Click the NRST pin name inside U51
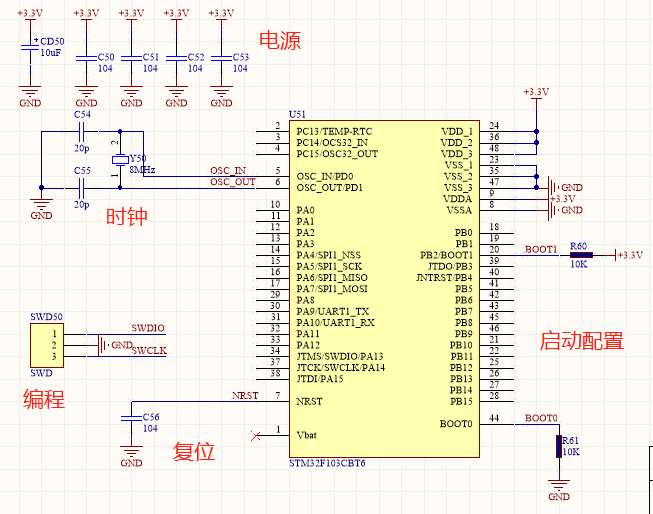The height and width of the screenshot is (514, 653). tap(309, 402)
